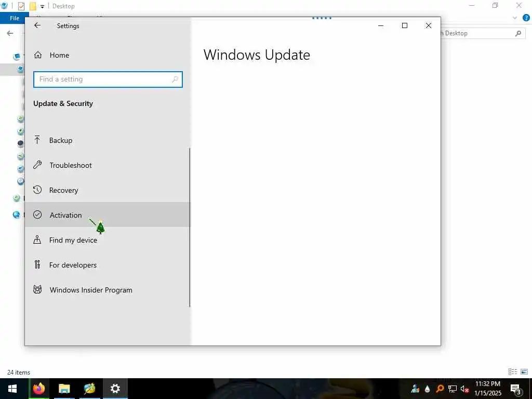The width and height of the screenshot is (532, 399).
Task: Open the taskbar clock and date
Action: click(x=487, y=389)
